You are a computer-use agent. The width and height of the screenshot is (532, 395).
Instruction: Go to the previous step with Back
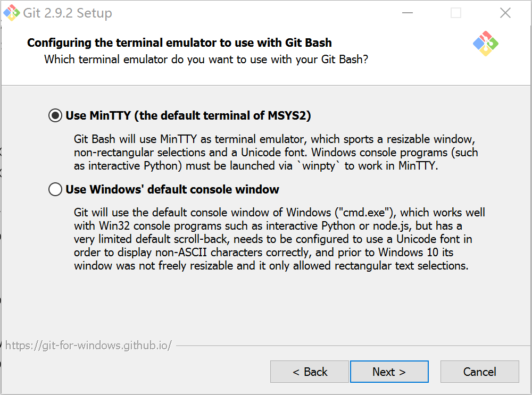(310, 372)
